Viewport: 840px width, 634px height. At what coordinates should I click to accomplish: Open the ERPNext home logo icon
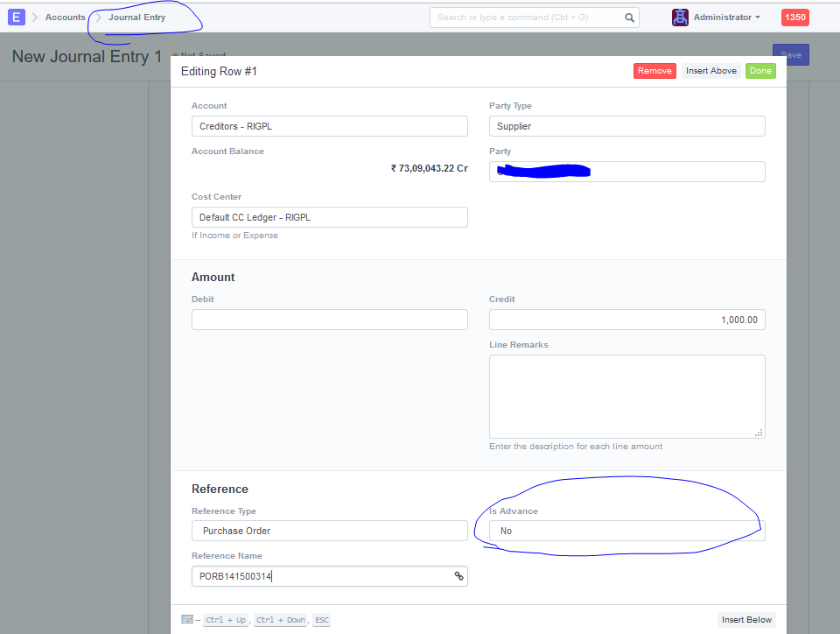pos(16,18)
